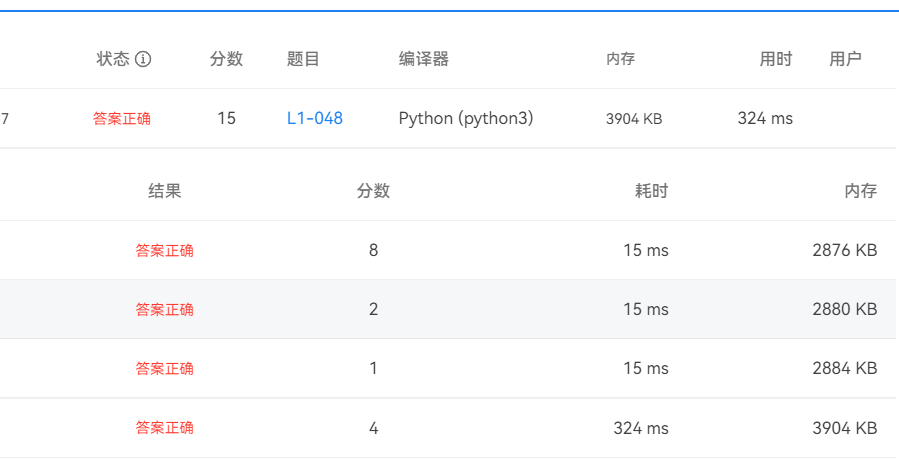Click the 用时 column header

pos(775,59)
